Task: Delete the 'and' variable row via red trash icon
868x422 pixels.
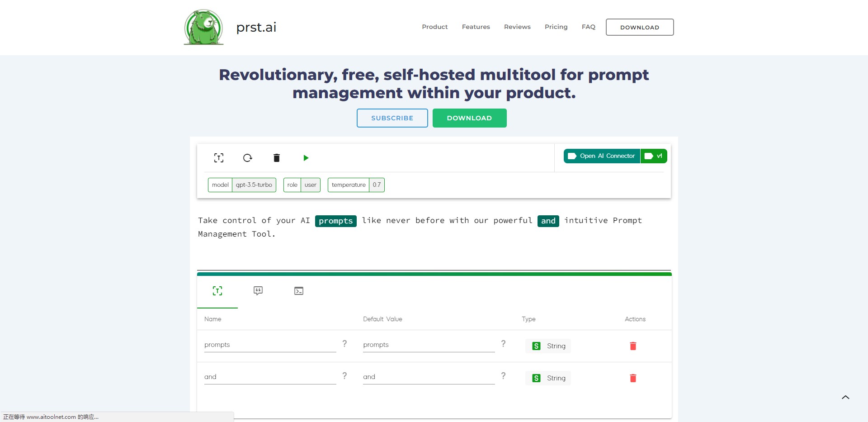Action: click(633, 378)
